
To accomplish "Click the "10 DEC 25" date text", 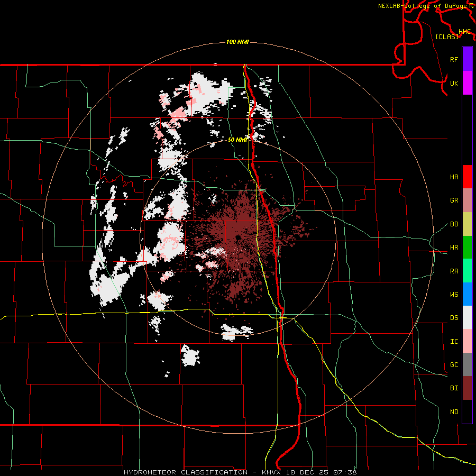I will click(x=307, y=472).
